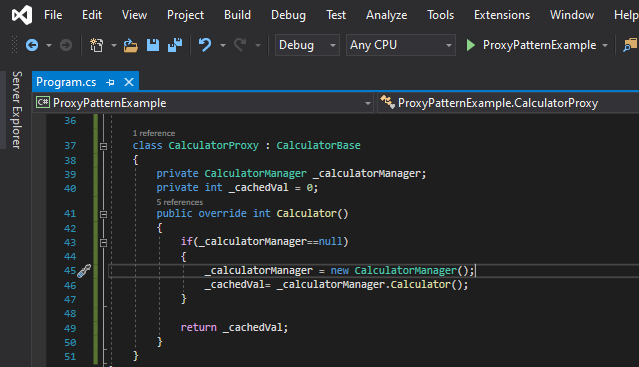Click the navigate forward arrow

pos(66,45)
